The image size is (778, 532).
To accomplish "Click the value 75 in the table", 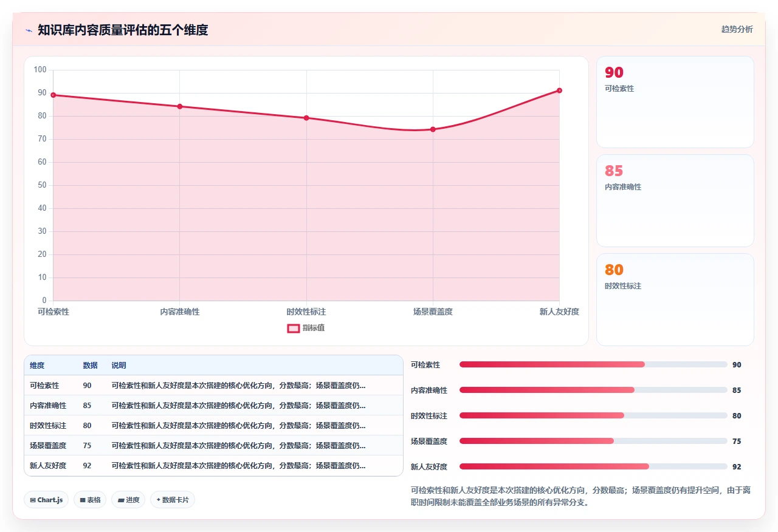I will [x=87, y=446].
